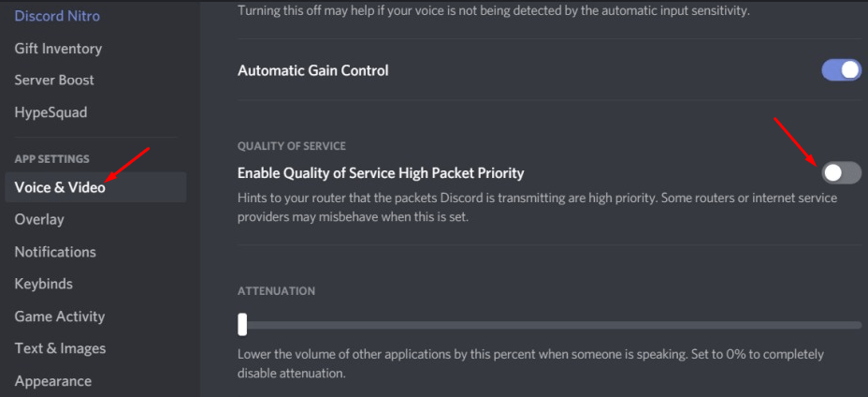Select Server Boost in the sidebar
868x397 pixels.
[x=54, y=80]
